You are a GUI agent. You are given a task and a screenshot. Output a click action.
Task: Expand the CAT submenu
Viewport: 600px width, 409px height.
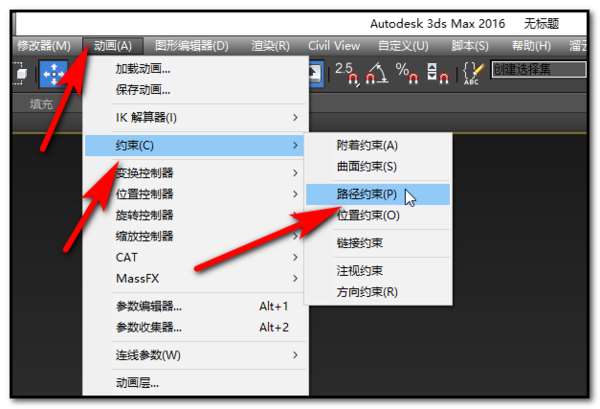point(195,257)
